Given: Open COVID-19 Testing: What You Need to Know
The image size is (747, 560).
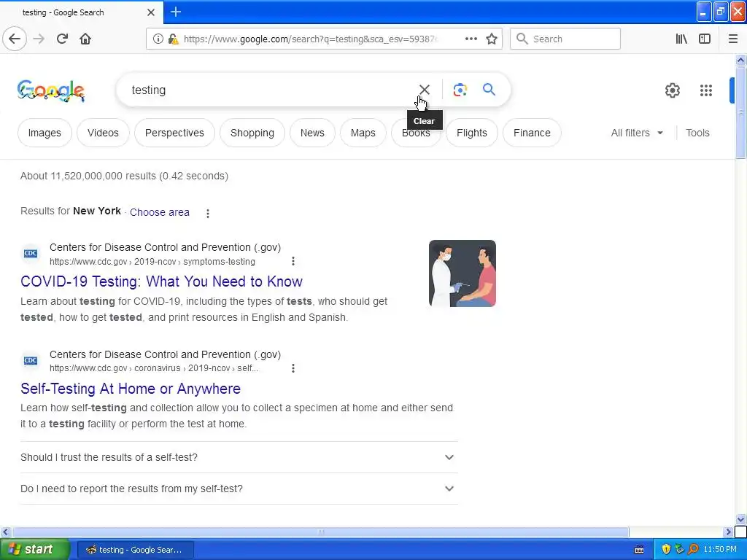Looking at the screenshot, I should tap(161, 281).
